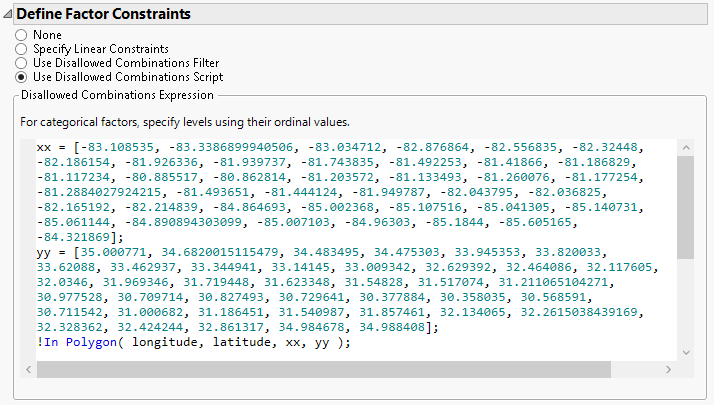Click the vertical scrollbar track below the thumb
Image resolution: width=714 pixels, height=405 pixels.
click(x=685, y=300)
